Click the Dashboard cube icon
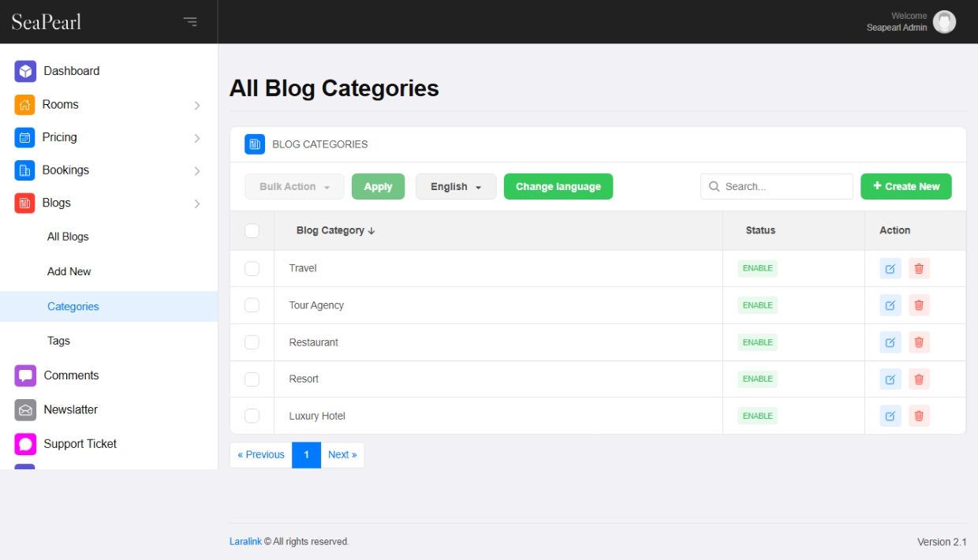 (x=25, y=71)
